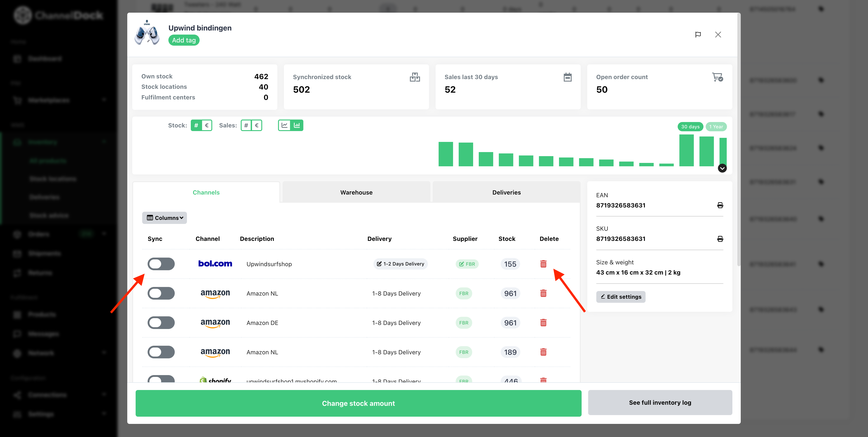
Task: Delete the bol.com Upwindsurfshop channel
Action: tap(543, 264)
